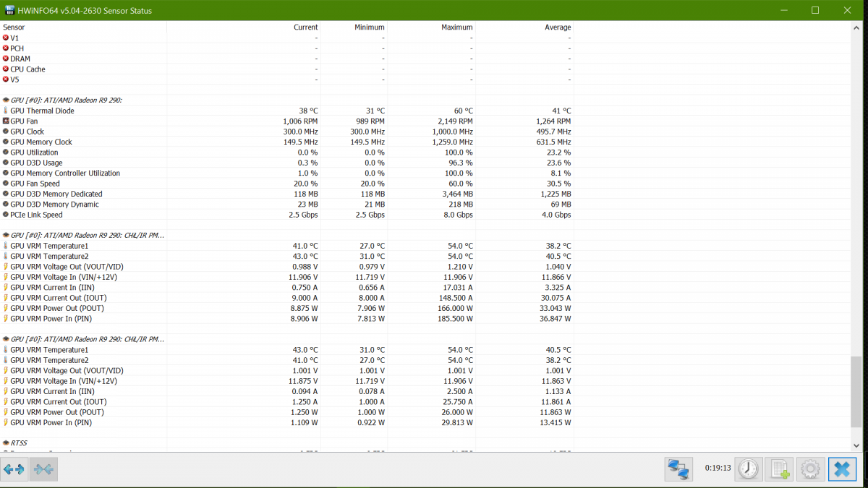The image size is (868, 488).
Task: Click the 2,149 RPM maximum fan value
Action: coord(455,121)
